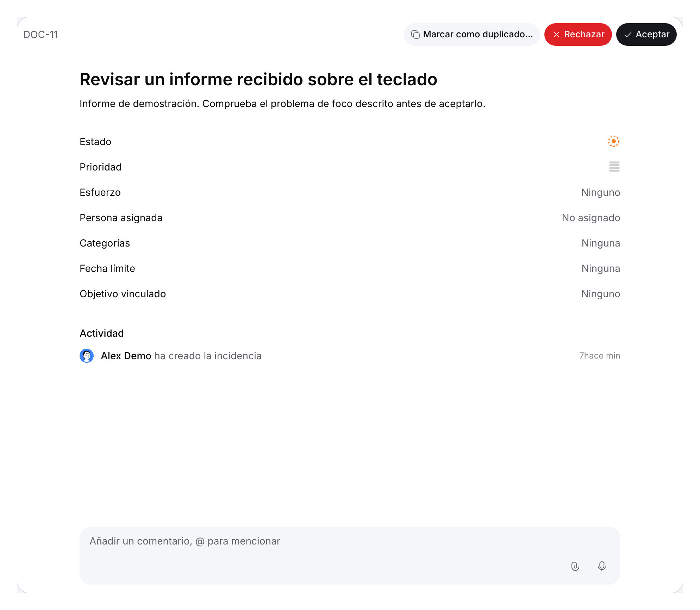Screen dimensions: 700x610
Task: Click Alex Demo avatar in Actividad
Action: [x=87, y=356]
